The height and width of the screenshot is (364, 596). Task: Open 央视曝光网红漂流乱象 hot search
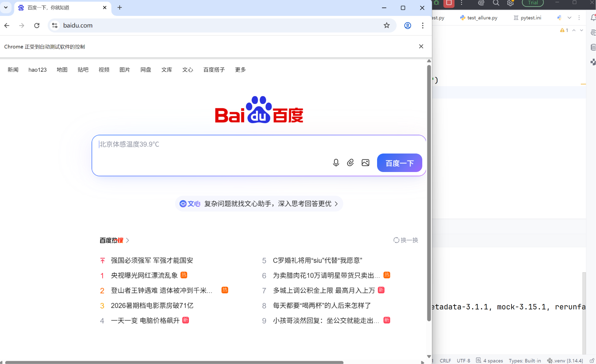click(144, 276)
